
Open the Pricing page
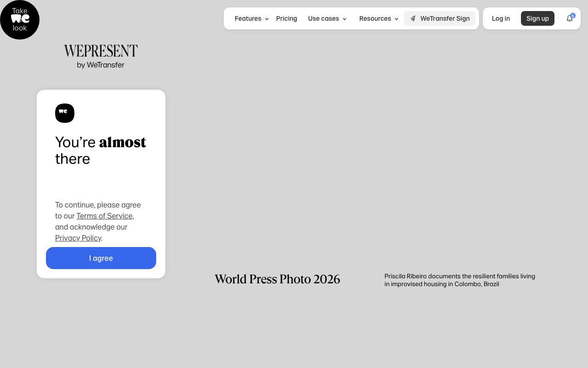click(x=287, y=18)
